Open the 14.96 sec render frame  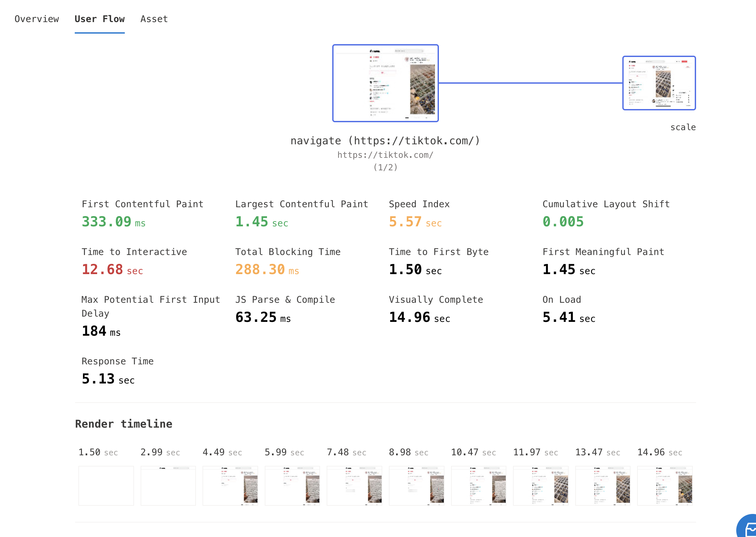665,485
